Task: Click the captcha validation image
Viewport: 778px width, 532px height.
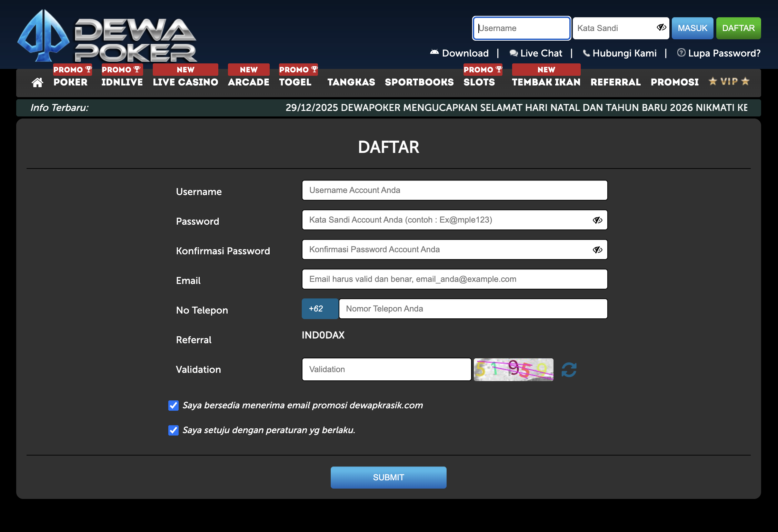Action: click(x=513, y=370)
